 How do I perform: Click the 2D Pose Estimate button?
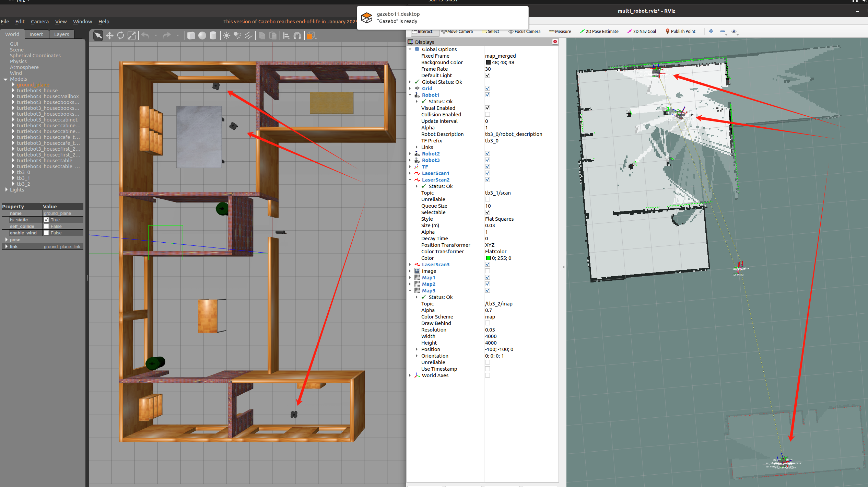(x=599, y=32)
